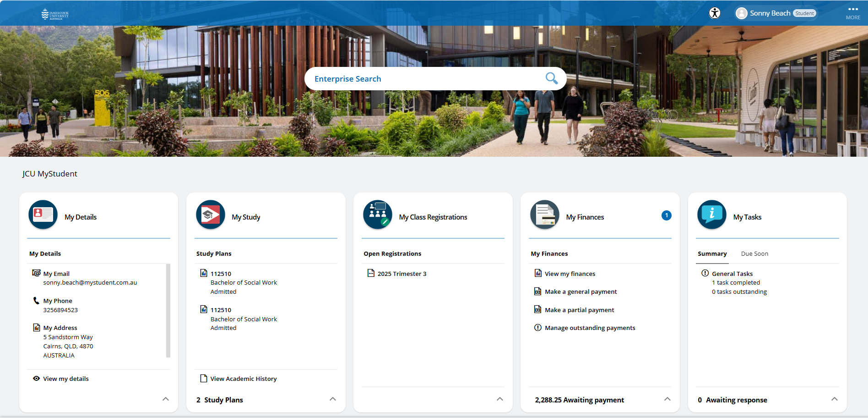Click the Make a general payment icon
868x418 pixels.
[538, 291]
